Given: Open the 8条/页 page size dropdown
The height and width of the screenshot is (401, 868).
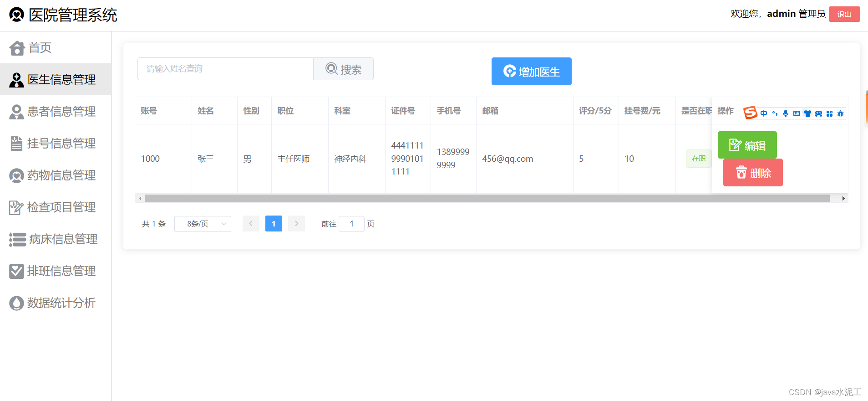Looking at the screenshot, I should pyautogui.click(x=203, y=224).
